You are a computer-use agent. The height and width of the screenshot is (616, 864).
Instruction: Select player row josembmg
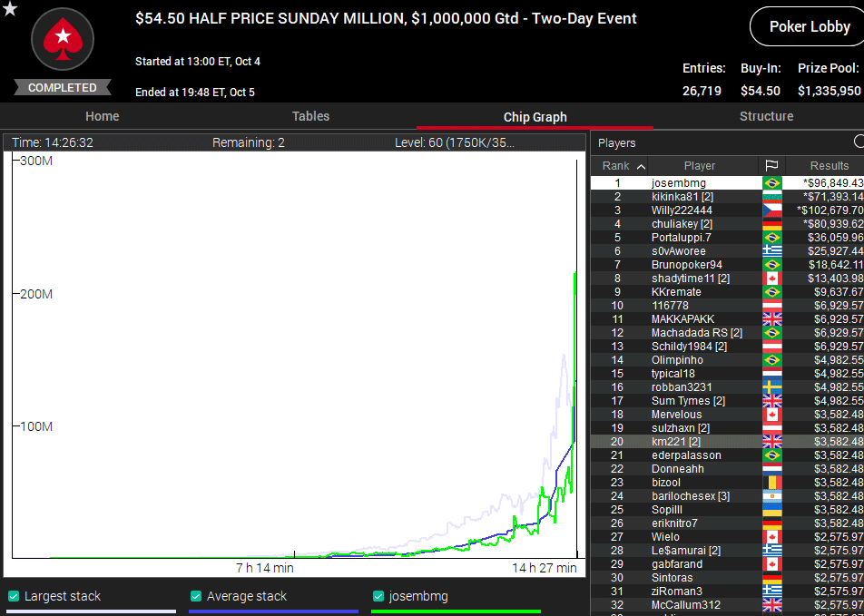(x=727, y=183)
